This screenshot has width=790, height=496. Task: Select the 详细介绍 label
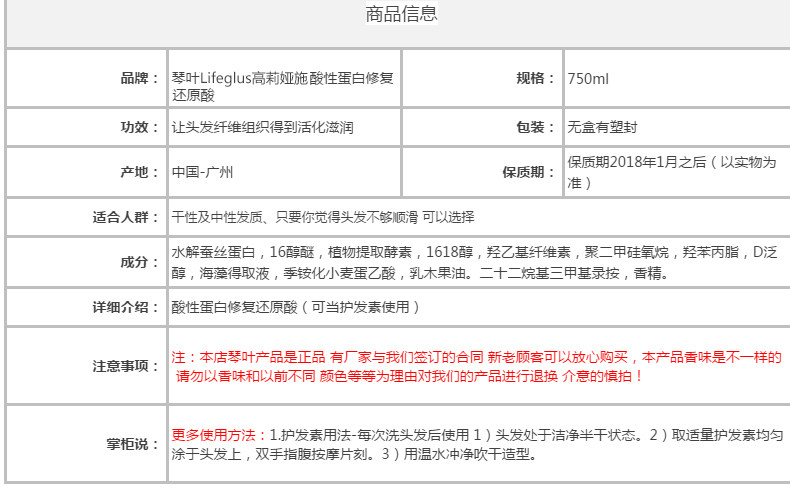pyautogui.click(x=125, y=307)
